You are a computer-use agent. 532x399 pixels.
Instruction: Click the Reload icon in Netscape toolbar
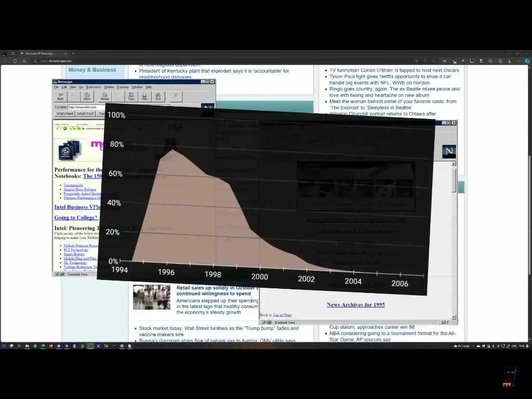105,96
